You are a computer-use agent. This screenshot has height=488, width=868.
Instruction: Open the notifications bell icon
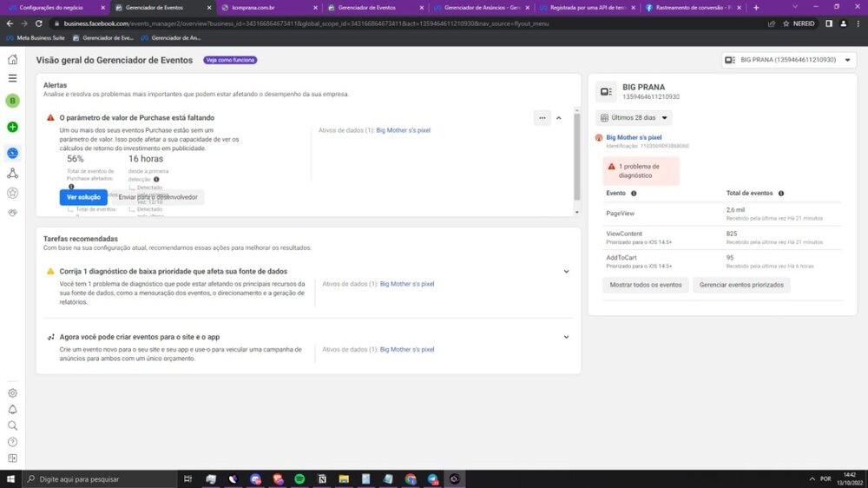pos(12,409)
